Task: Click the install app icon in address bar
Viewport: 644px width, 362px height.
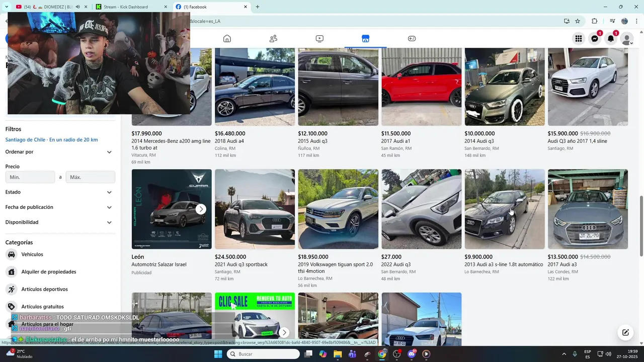Action: click(x=567, y=21)
